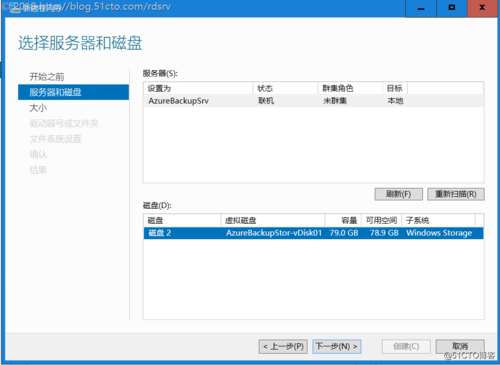Click the Windows Storage subsystem cell
Screen dimensions: 500x365
(439, 233)
